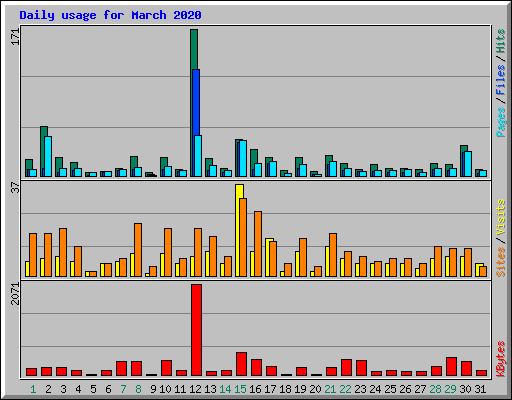
Task: Click the orange Sites bar for day 3
Action: (x=63, y=252)
